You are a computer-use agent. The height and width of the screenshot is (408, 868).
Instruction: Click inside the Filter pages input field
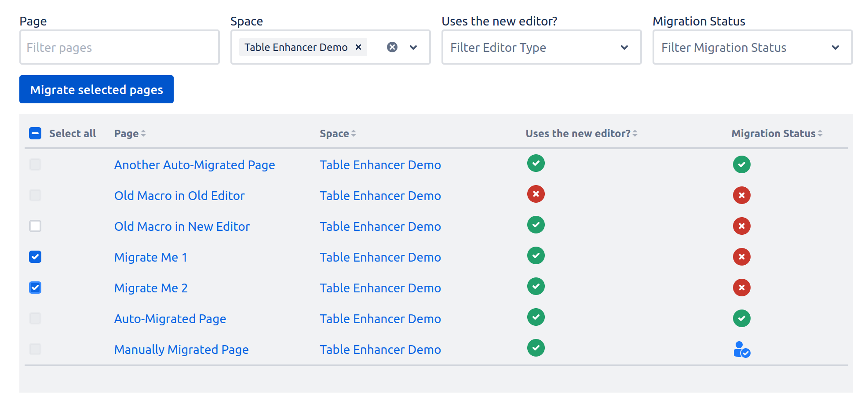coord(119,47)
